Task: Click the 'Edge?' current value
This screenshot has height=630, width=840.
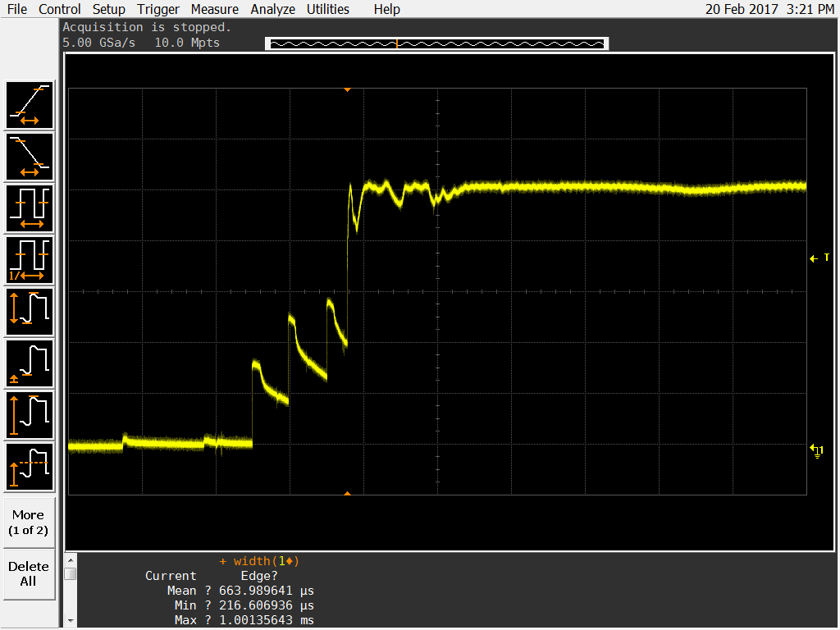Action: 259,576
